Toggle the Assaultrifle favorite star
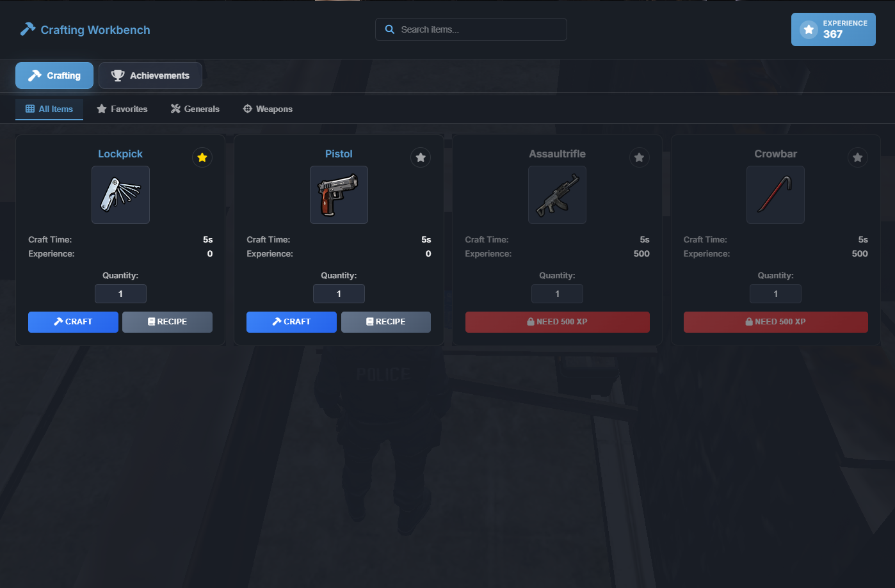 (x=639, y=157)
